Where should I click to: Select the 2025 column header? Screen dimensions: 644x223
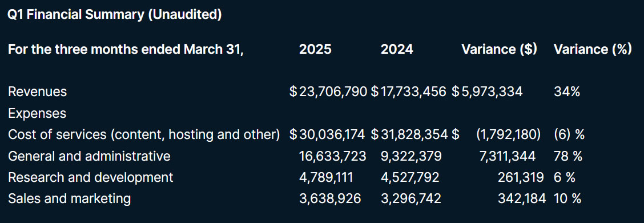[x=315, y=49]
